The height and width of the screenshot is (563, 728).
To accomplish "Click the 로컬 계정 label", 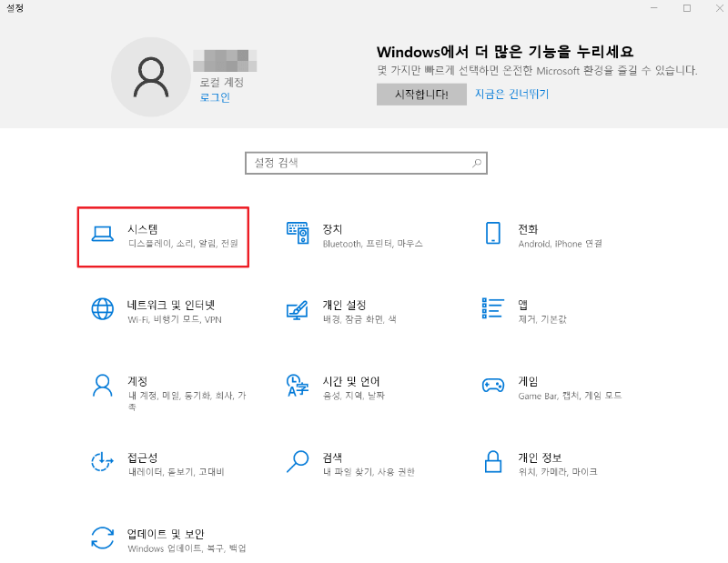I will tap(221, 82).
